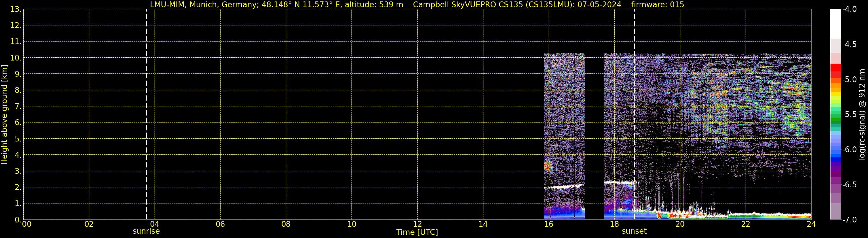This screenshot has width=868, height=238.
Task: Click the y-axis tick label '9.'
Action: pyautogui.click(x=18, y=74)
